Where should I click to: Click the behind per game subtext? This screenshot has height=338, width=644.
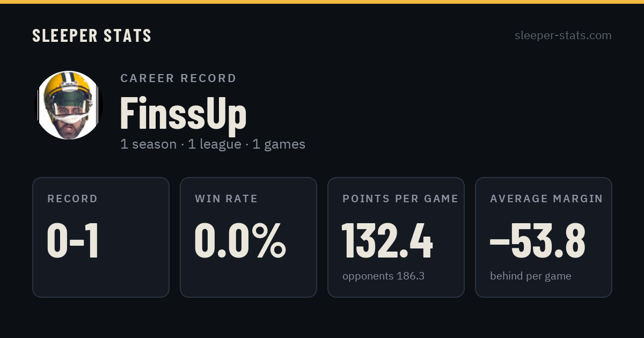[530, 276]
